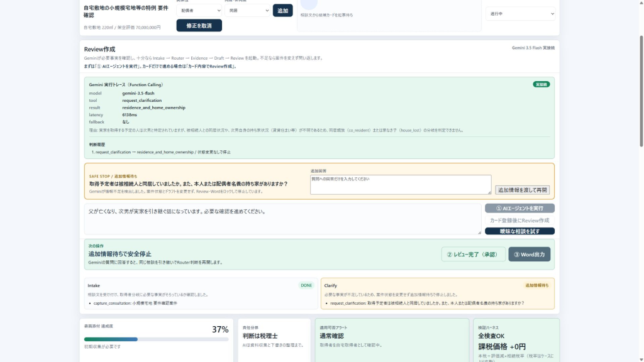
Task: Click 追加情報待ちで安全停止 heading
Action: pyautogui.click(x=120, y=254)
